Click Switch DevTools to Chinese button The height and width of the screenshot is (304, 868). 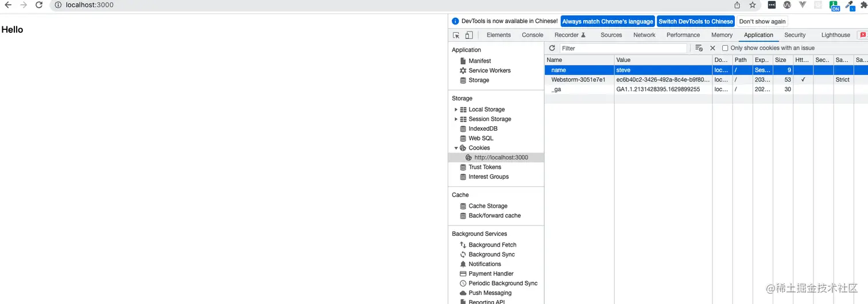(x=695, y=21)
